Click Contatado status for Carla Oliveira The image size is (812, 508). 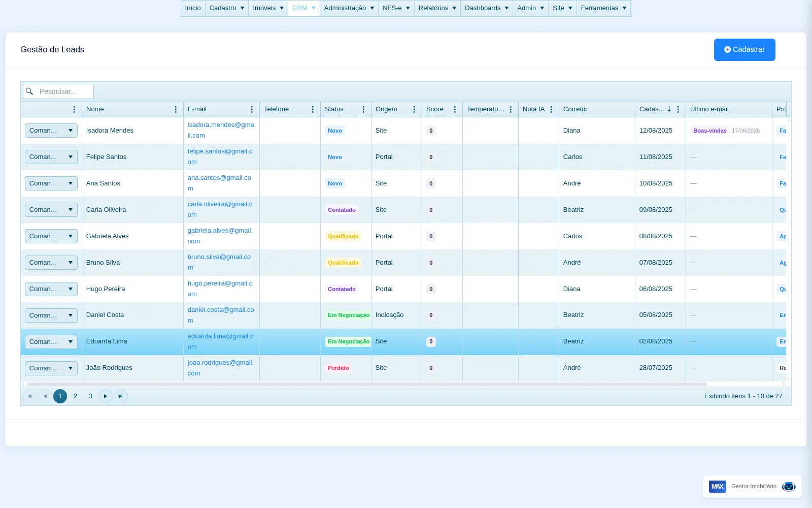342,210
